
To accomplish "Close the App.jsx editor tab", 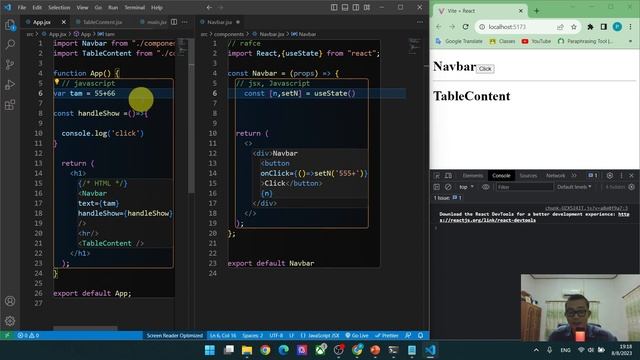I will (x=64, y=22).
